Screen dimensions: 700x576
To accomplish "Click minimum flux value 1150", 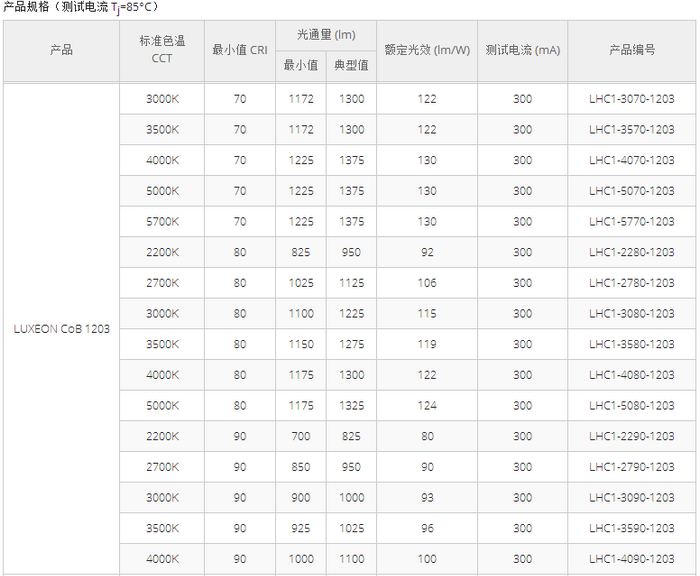I will click(301, 344).
